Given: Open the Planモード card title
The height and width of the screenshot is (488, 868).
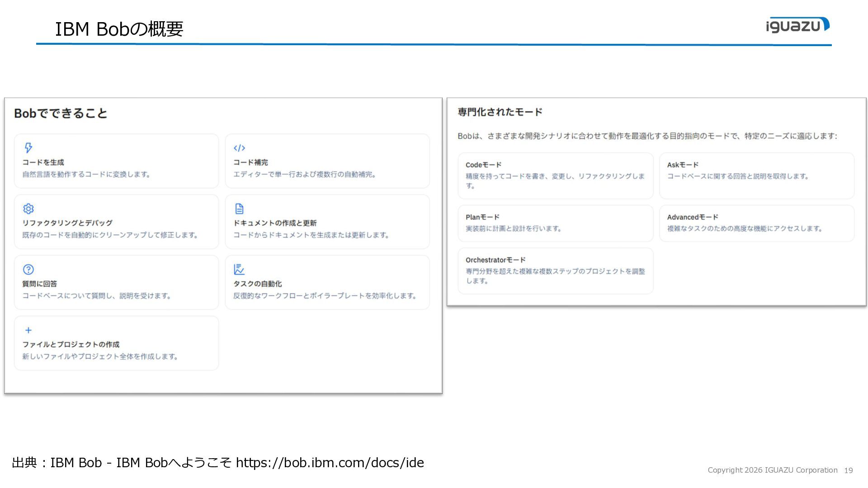Looking at the screenshot, I should (x=482, y=217).
